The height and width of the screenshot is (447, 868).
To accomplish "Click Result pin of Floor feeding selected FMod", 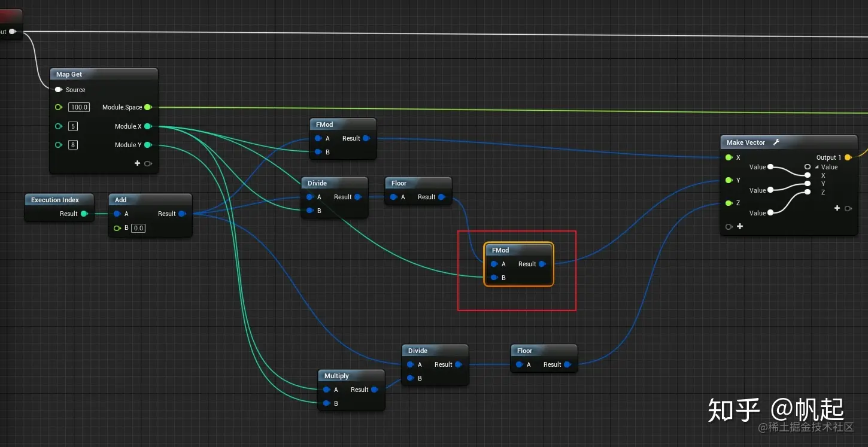I will (x=442, y=197).
